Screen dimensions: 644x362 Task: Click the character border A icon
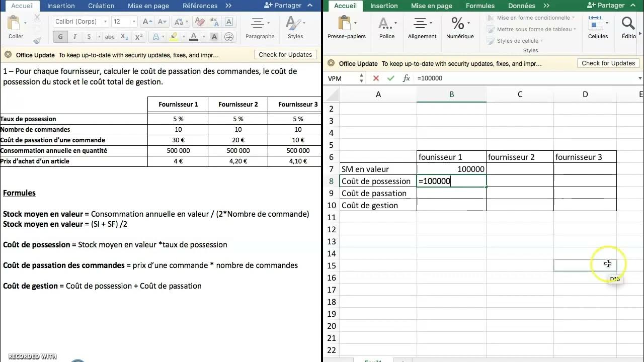coord(228,22)
